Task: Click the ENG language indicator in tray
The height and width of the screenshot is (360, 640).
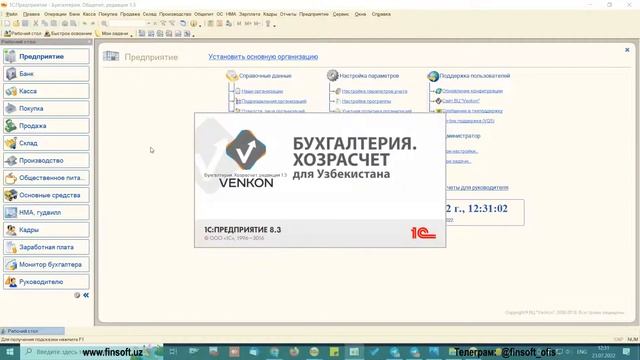Action: (x=581, y=351)
